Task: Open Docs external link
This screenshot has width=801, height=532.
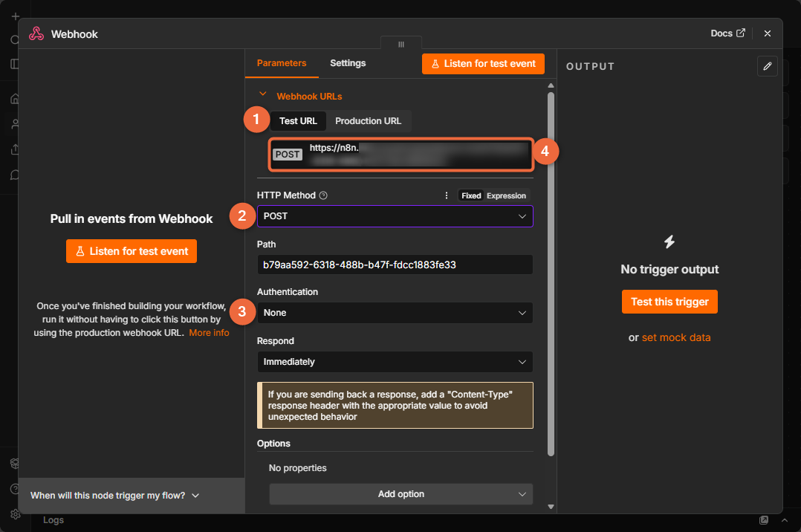Action: (727, 33)
